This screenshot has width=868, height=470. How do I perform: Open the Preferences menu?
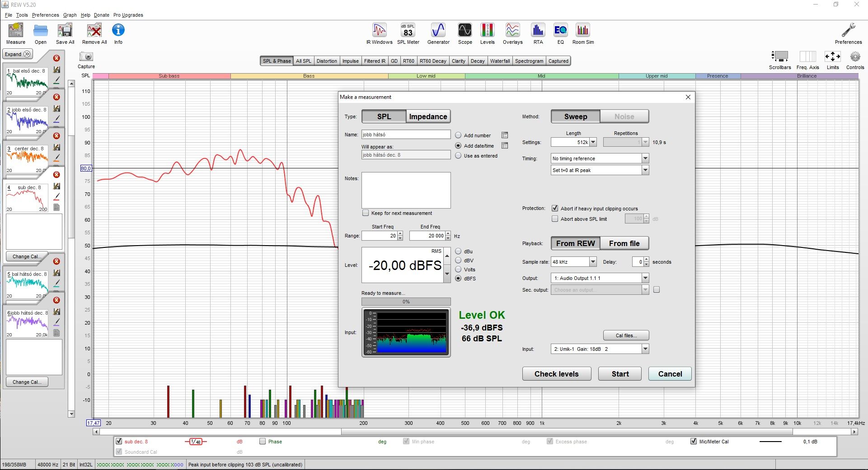point(45,15)
